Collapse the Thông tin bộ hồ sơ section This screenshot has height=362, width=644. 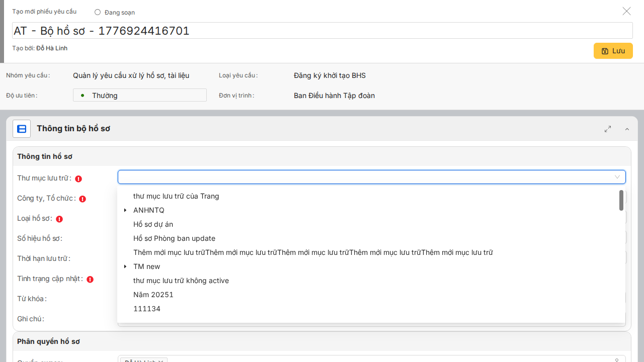pyautogui.click(x=627, y=129)
